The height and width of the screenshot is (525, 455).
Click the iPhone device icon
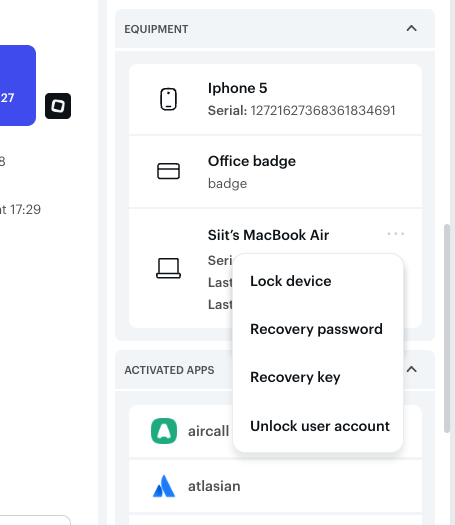pyautogui.click(x=168, y=99)
